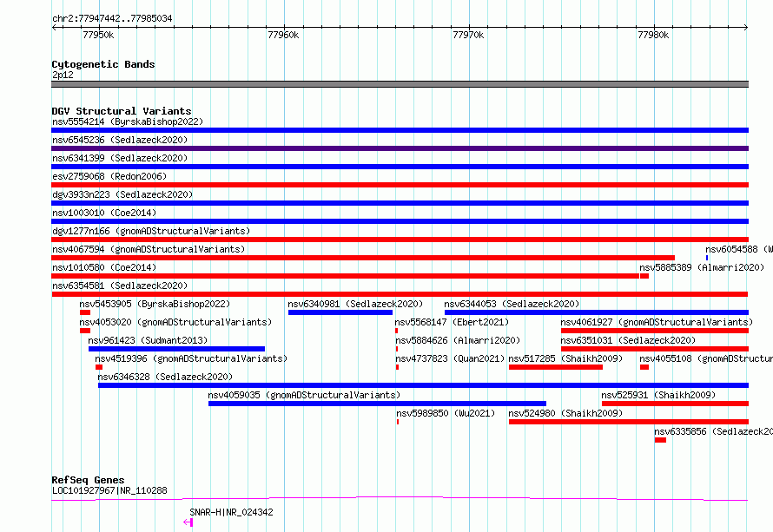Click dgv1277n166 (gnomADStructuralVariants) label

[151, 231]
